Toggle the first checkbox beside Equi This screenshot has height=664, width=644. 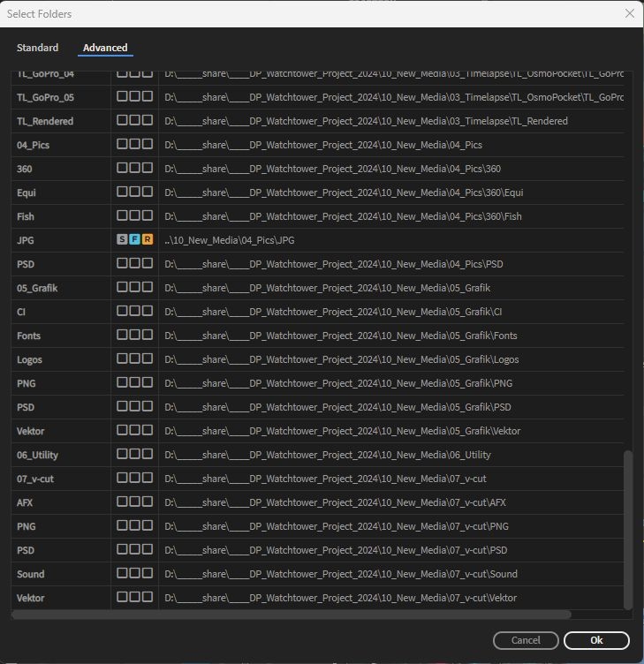click(123, 192)
